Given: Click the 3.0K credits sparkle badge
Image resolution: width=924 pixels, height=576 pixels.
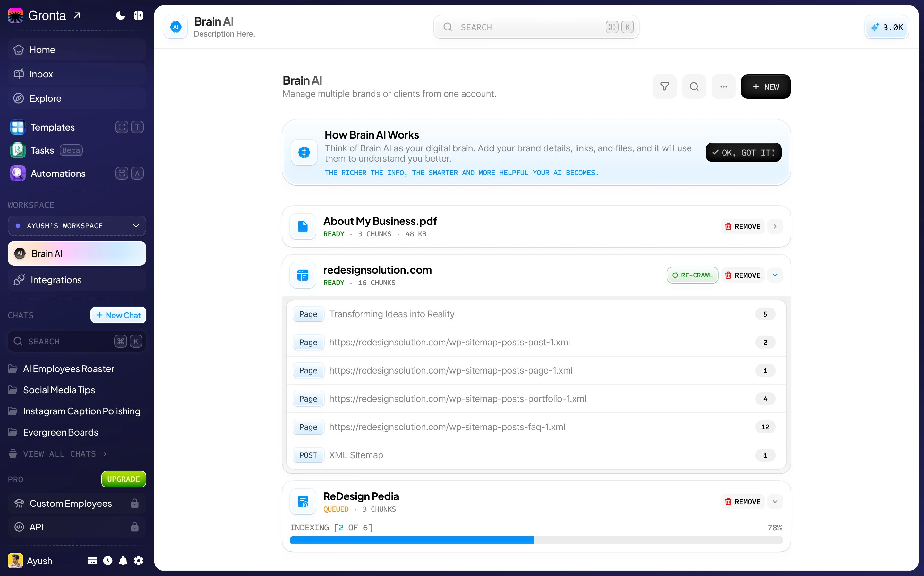Looking at the screenshot, I should tap(887, 28).
